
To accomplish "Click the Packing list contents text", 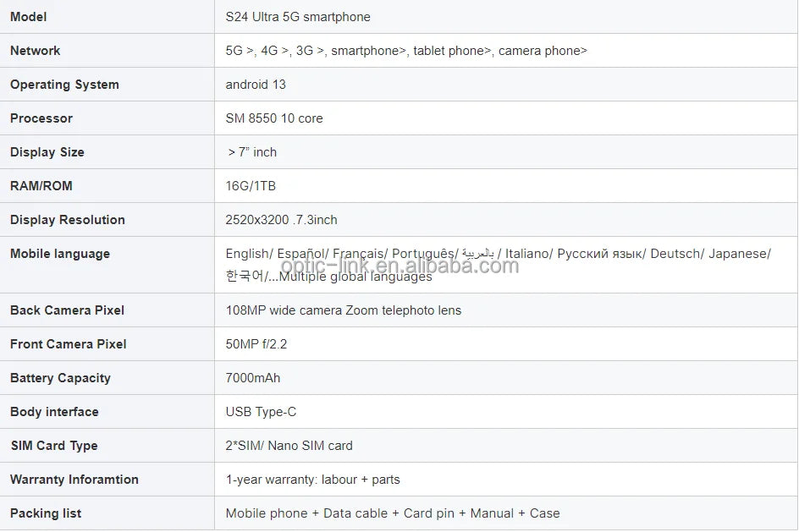I will pyautogui.click(x=393, y=513).
